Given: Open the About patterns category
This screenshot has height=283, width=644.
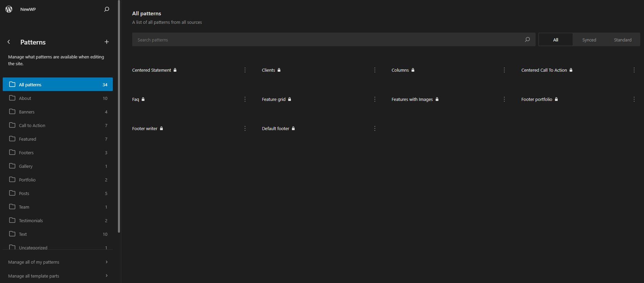Looking at the screenshot, I should pyautogui.click(x=58, y=98).
